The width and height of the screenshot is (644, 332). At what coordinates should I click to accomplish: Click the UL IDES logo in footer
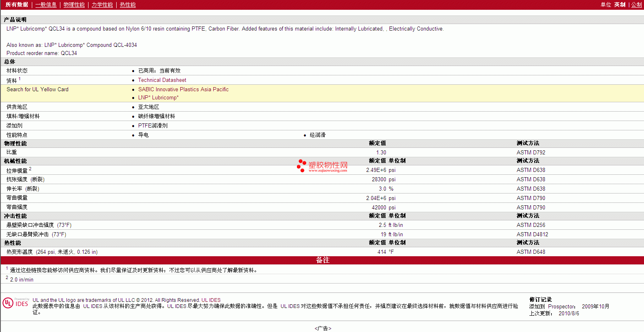(x=15, y=303)
